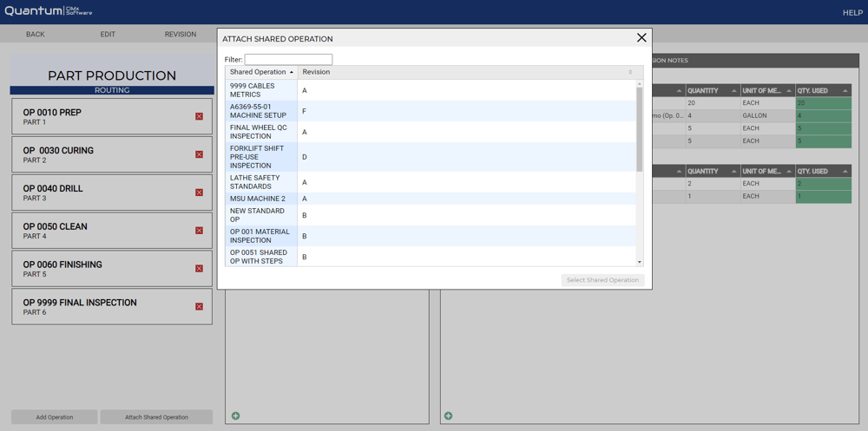
Task: Select FORKLIFT SHIFT PRE-USE INSPECTION row
Action: pyautogui.click(x=260, y=157)
